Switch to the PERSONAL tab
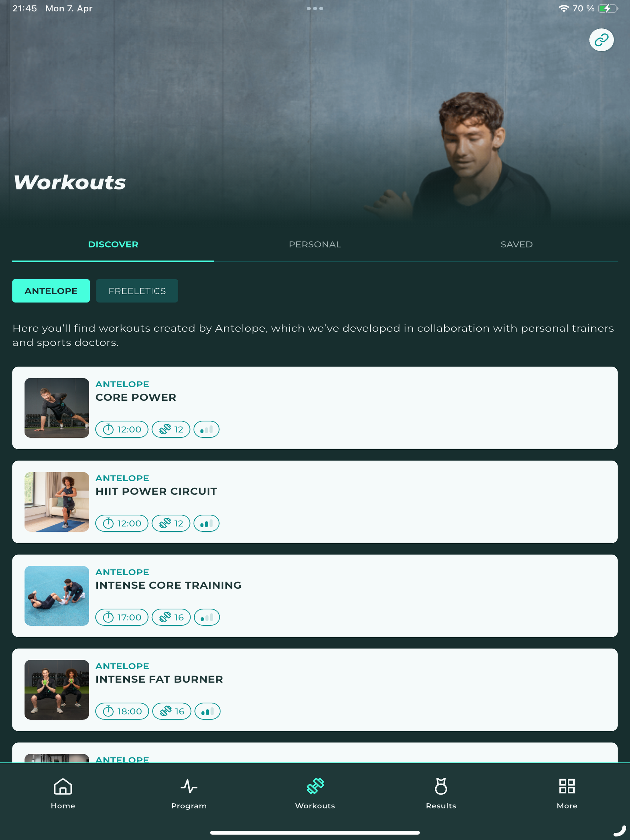 click(x=315, y=244)
